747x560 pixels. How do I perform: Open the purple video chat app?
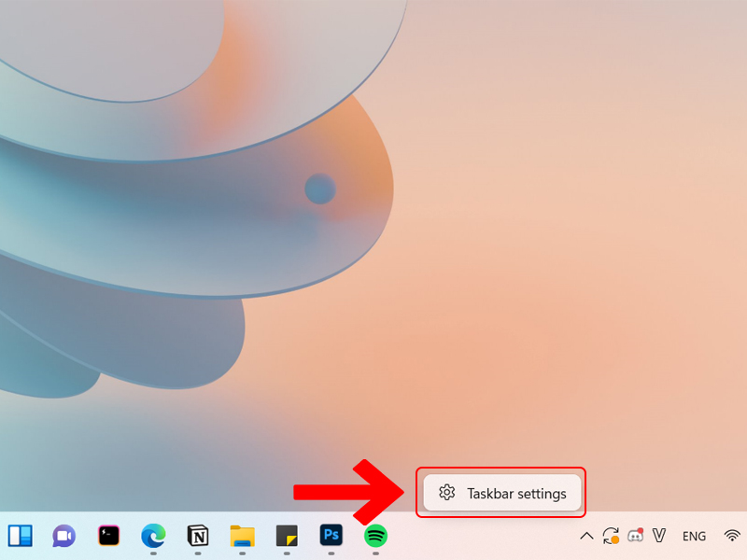(62, 537)
